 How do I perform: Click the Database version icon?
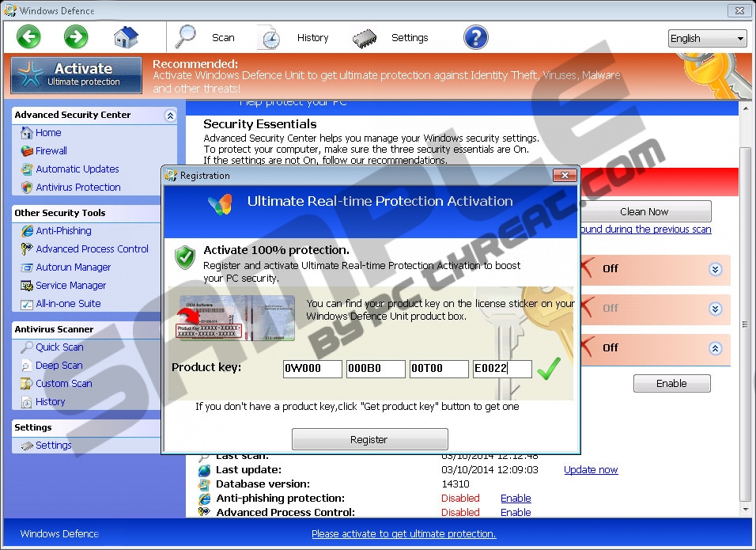pyautogui.click(x=205, y=484)
